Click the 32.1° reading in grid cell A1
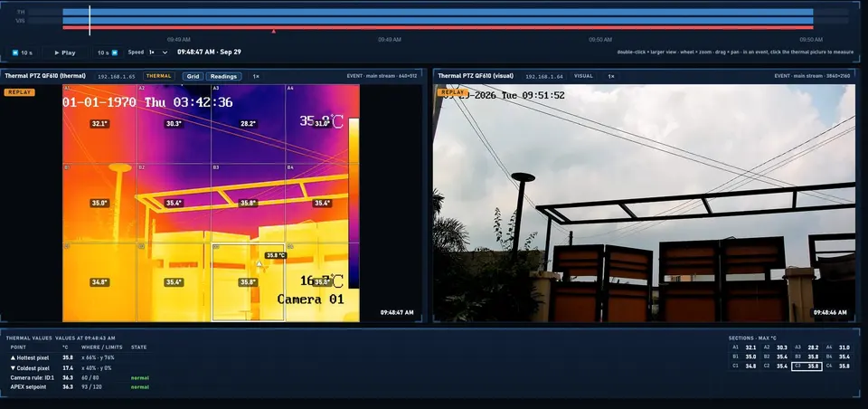Image resolution: width=868 pixels, height=409 pixels. coord(99,124)
